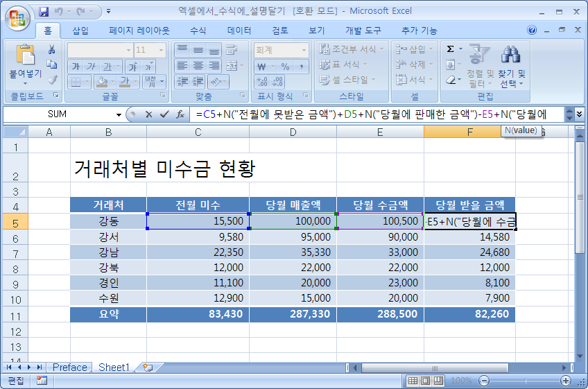588x389 pixels.
Task: Open Name Box SUM dropdown
Action: coord(119,114)
